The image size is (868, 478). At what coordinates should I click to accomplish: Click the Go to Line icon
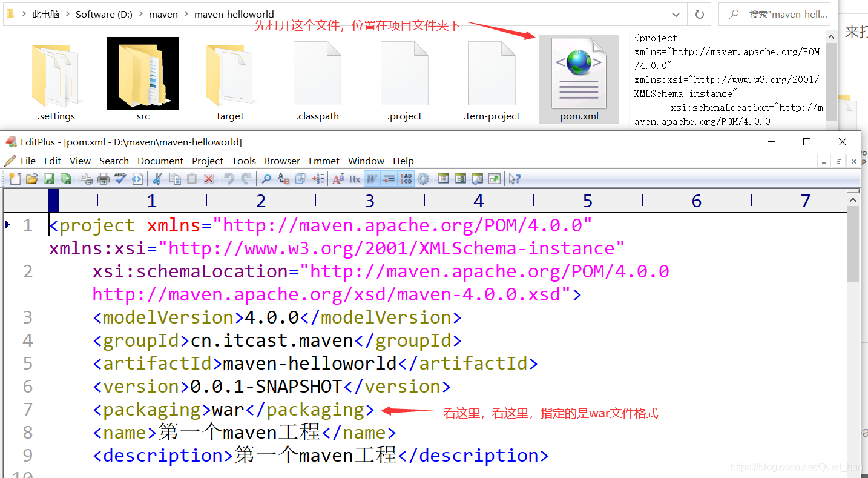pos(318,179)
